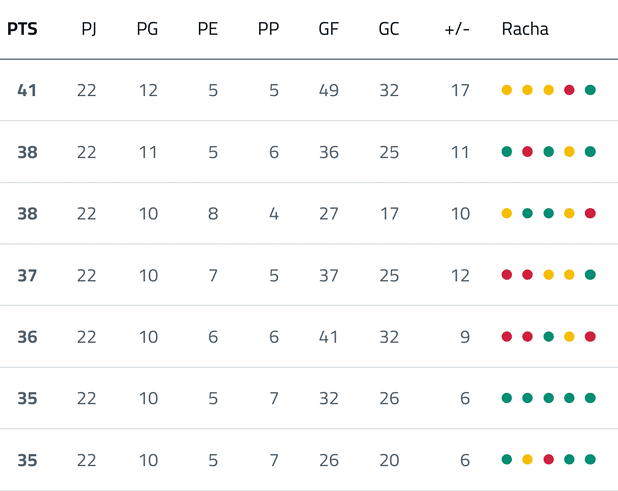Click the PE column header
618x491 pixels.
[207, 29]
